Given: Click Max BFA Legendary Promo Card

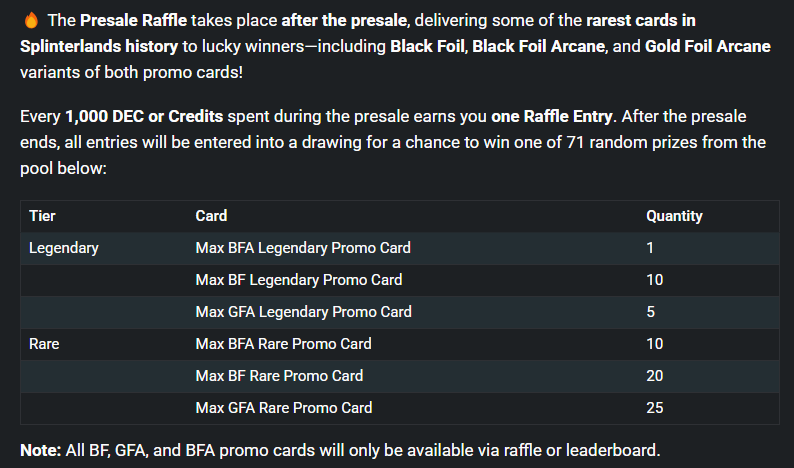Looking at the screenshot, I should [x=303, y=248].
